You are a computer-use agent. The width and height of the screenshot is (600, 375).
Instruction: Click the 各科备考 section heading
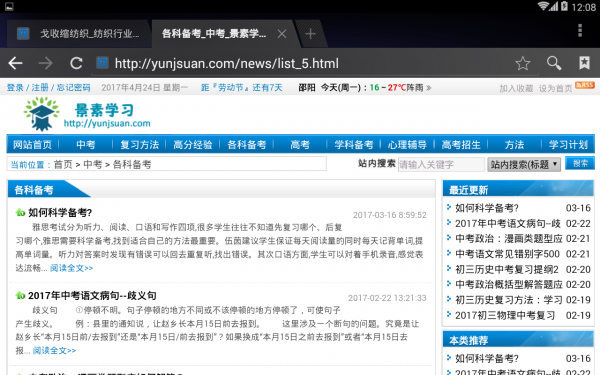click(x=34, y=190)
